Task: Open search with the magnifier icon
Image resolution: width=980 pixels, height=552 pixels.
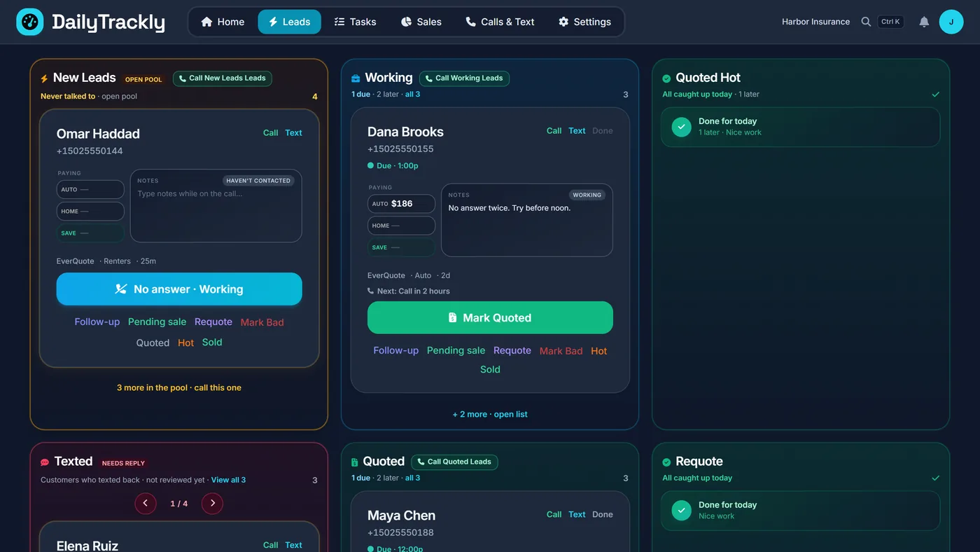Action: click(866, 22)
